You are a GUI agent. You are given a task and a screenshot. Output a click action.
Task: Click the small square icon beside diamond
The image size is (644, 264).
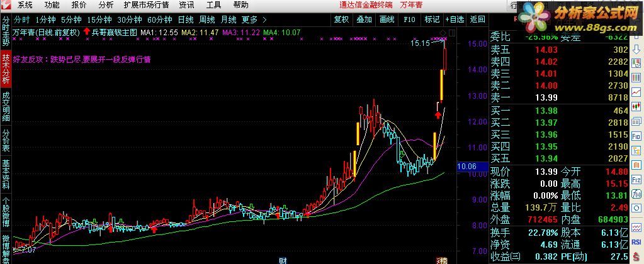(x=452, y=33)
